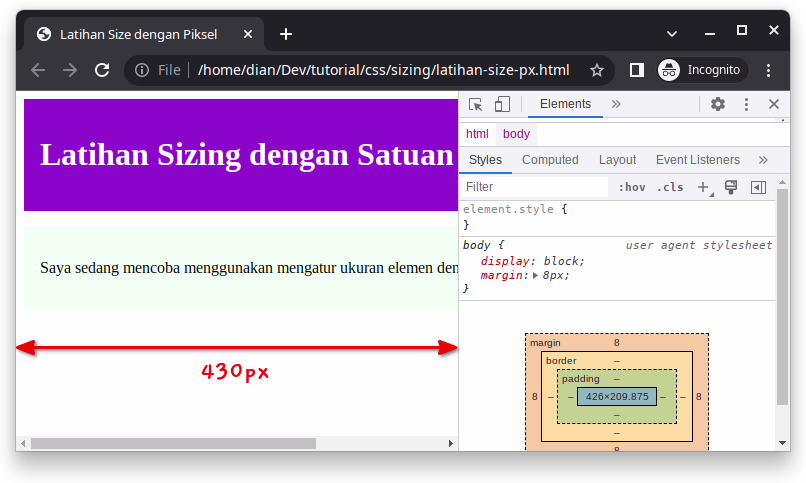The image size is (806, 483).
Task: Activate the DevTools inspect element picker
Action: pyautogui.click(x=475, y=104)
